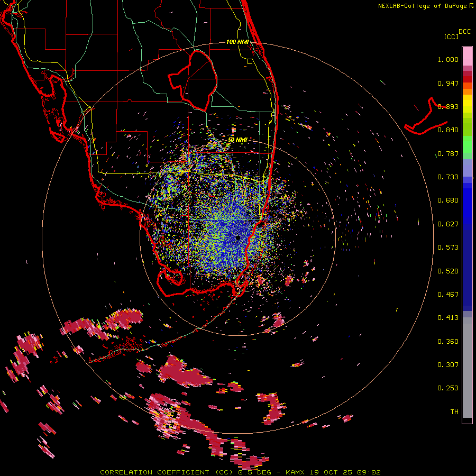The image size is (476, 476).
Task: Click the [CC] units label
Action: tap(451, 36)
